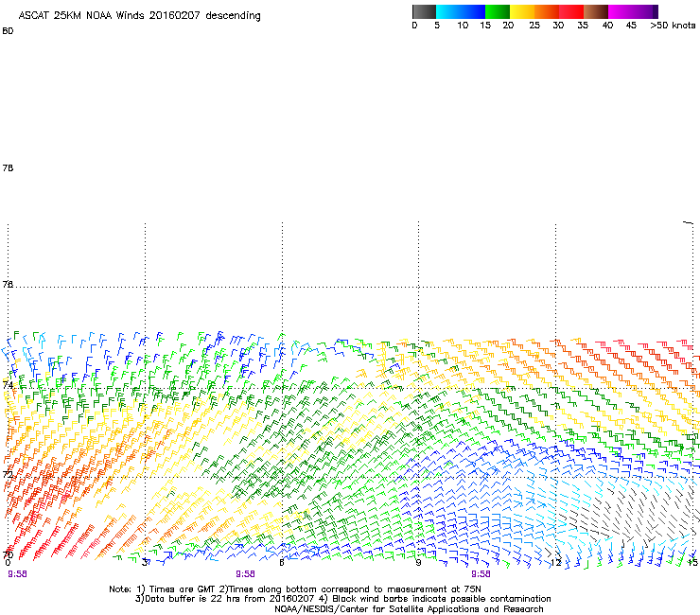Click the 9:58 timestamp nearest longitude 0

click(17, 574)
